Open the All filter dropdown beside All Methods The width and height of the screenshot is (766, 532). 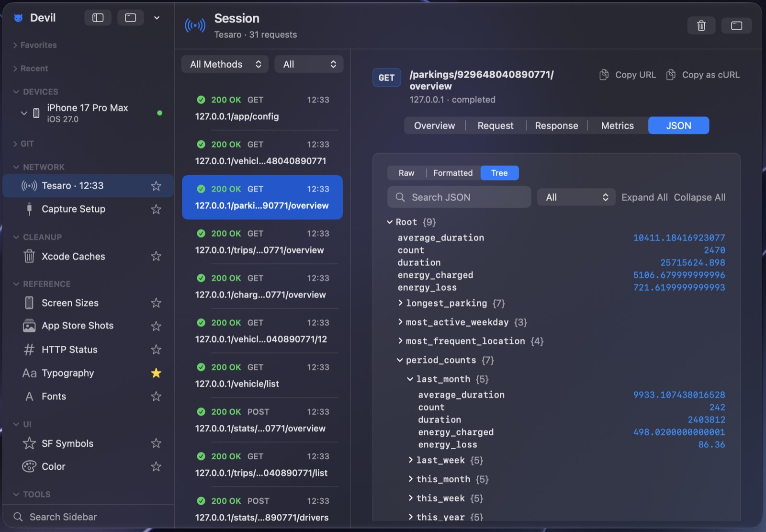click(x=309, y=64)
